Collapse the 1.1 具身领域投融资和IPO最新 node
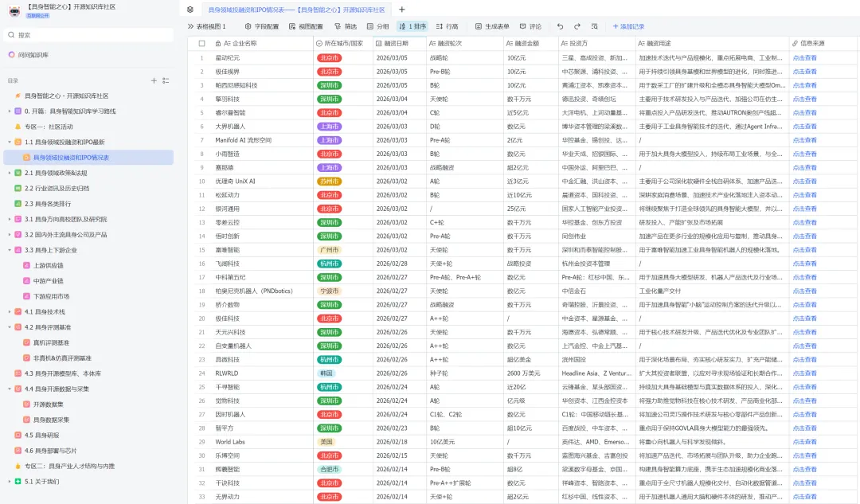This screenshot has width=860, height=504. 10,142
